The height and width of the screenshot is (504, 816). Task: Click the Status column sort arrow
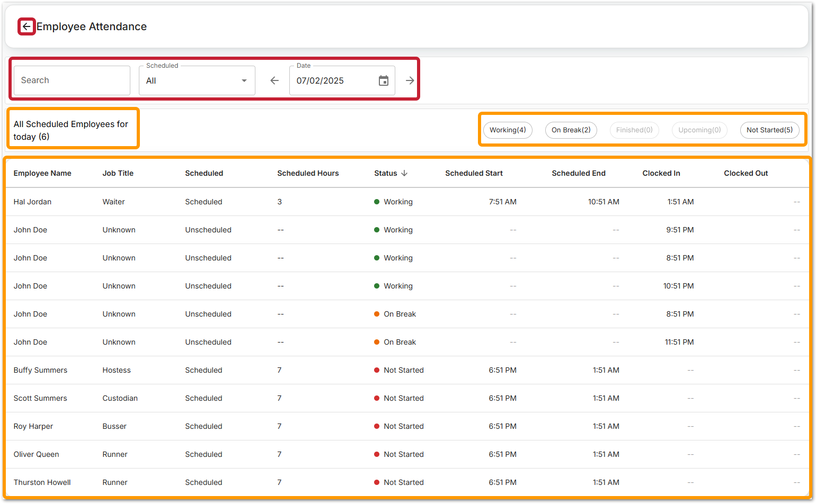pos(404,173)
